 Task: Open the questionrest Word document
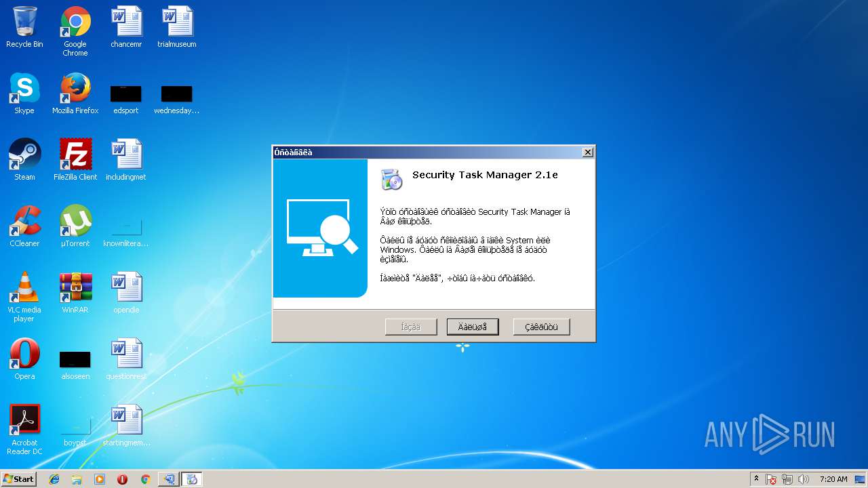pos(126,359)
